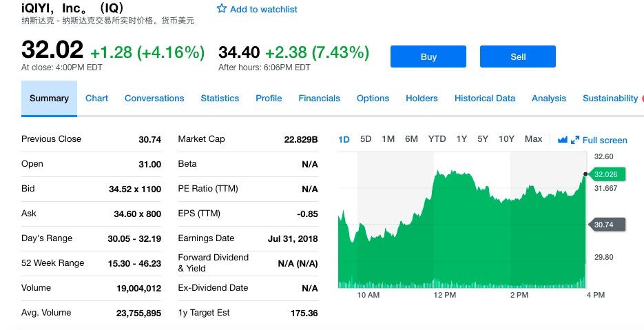644x330 pixels.
Task: Click the PE Ratio (TTM) label
Action: pyautogui.click(x=208, y=189)
